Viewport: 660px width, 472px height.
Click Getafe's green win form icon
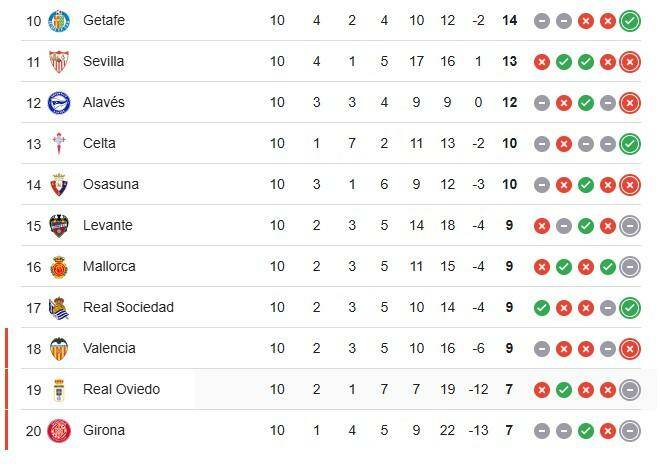pos(629,20)
